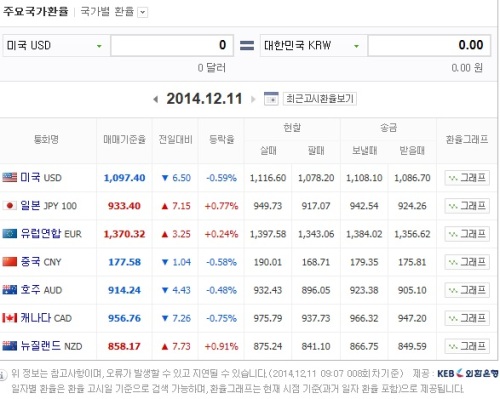Open the 대한민국 KRW currency dropdown
Screen dimensions: 500x399
coord(313,45)
